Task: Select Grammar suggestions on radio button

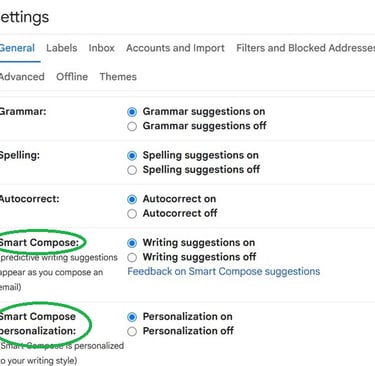Action: (x=132, y=112)
